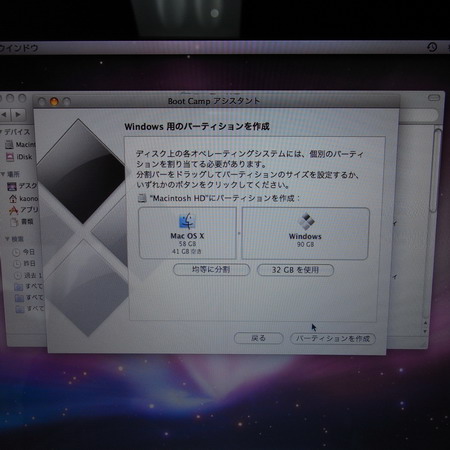This screenshot has width=450, height=450.
Task: Click the Windows 用のパーティションを作成 heading
Action: (197, 126)
